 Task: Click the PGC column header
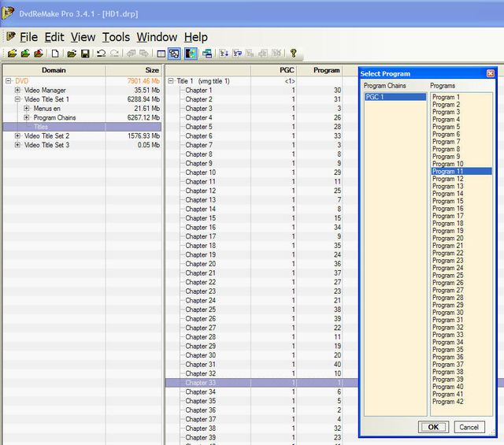pyautogui.click(x=273, y=70)
